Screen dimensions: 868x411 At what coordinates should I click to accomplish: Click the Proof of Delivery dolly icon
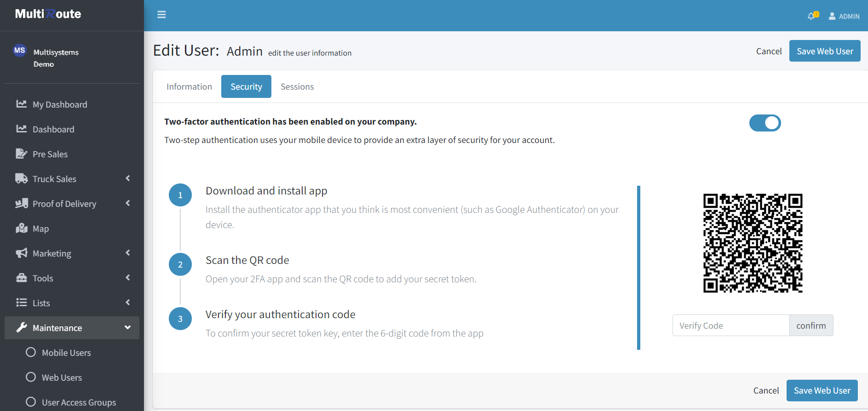pyautogui.click(x=21, y=203)
